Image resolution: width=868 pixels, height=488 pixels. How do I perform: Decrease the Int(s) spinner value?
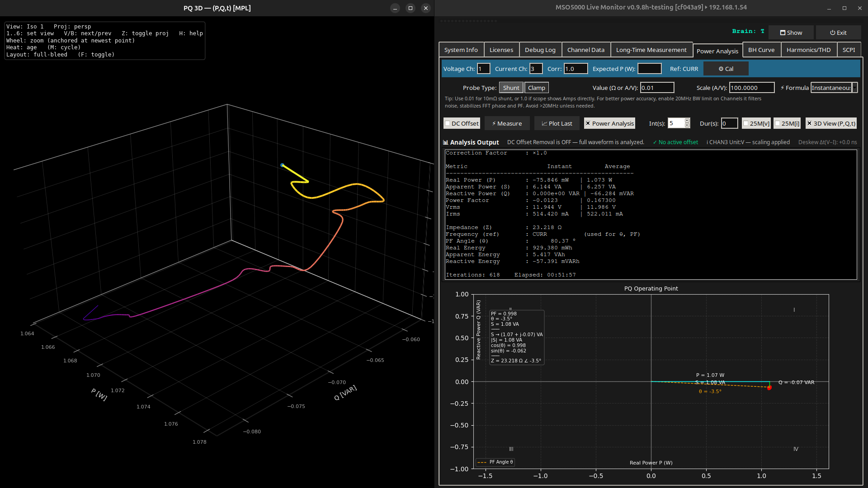[x=687, y=126]
